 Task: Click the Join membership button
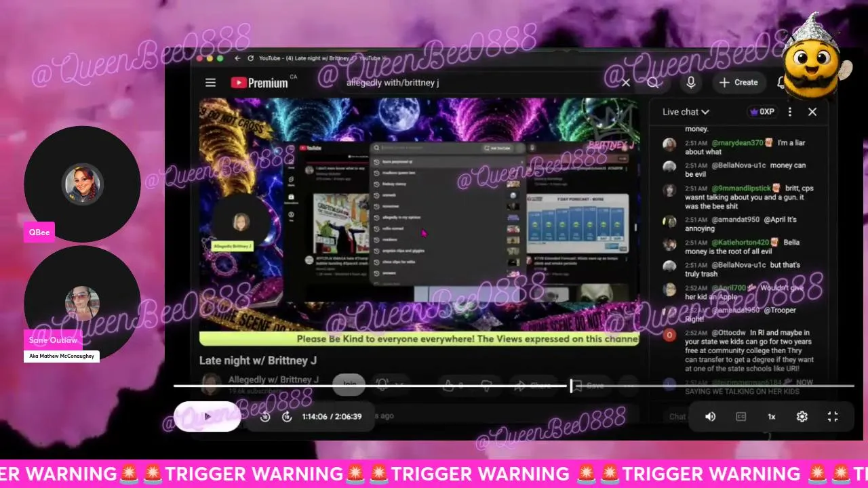coord(350,385)
